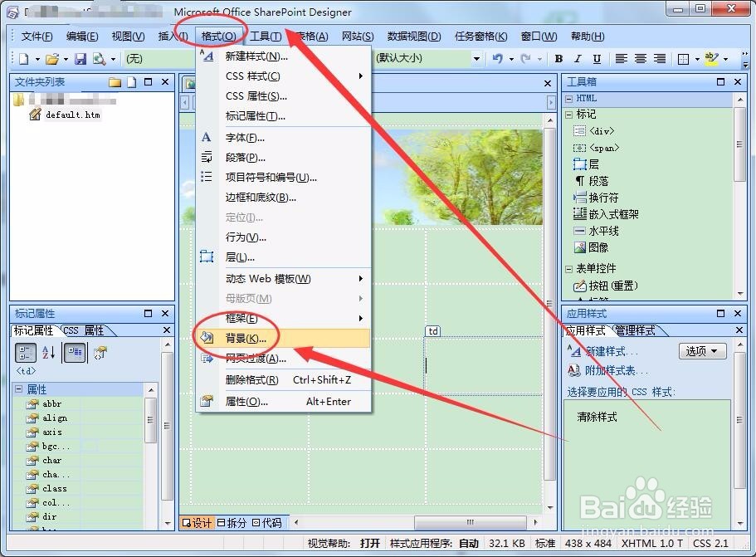Image resolution: width=756 pixels, height=557 pixels.
Task: Open the 网站(S) menu
Action: (358, 37)
